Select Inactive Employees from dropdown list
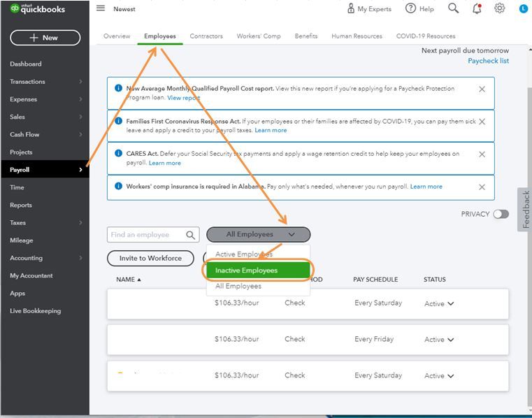This screenshot has width=532, height=418. pos(258,271)
